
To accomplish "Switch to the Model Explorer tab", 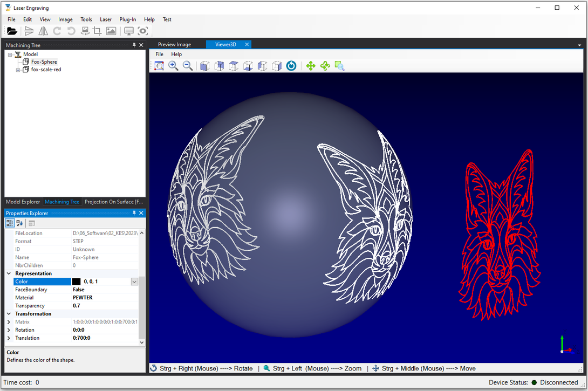I will pos(23,202).
